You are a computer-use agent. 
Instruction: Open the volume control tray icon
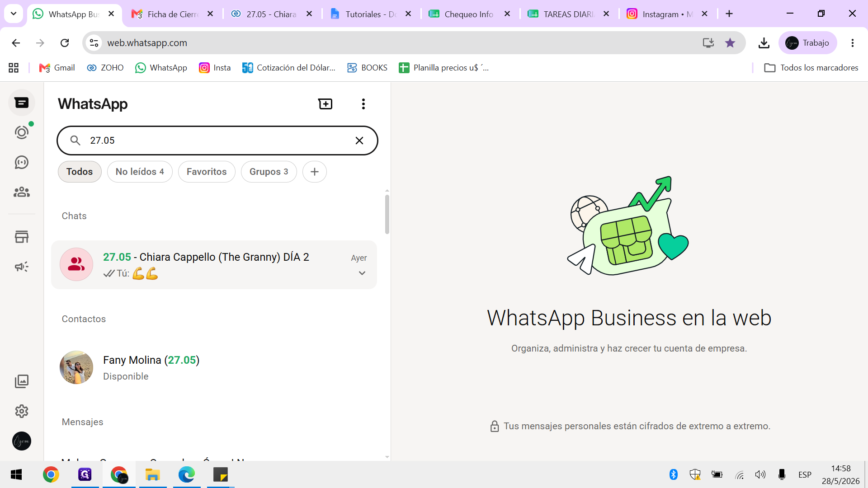click(760, 474)
